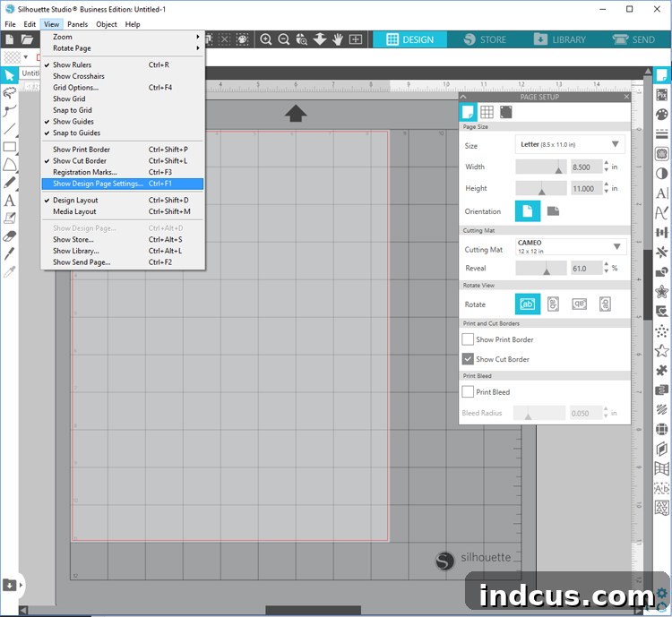672x617 pixels.
Task: Select the Knife tool
Action: [10, 253]
